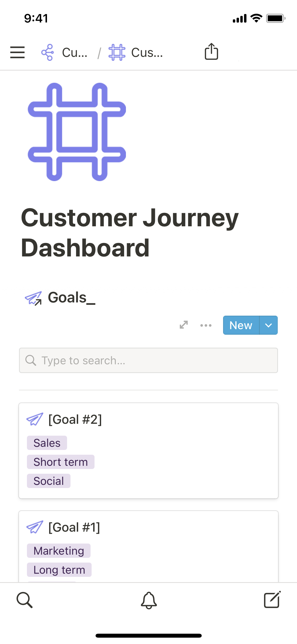Open the bottom search icon
297x644 pixels.
(25, 600)
